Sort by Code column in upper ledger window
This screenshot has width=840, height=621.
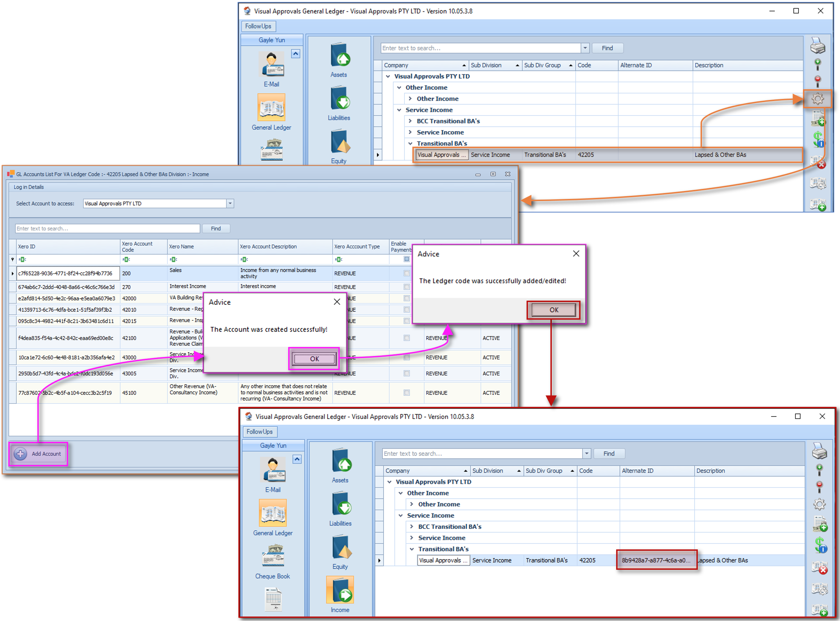[597, 65]
